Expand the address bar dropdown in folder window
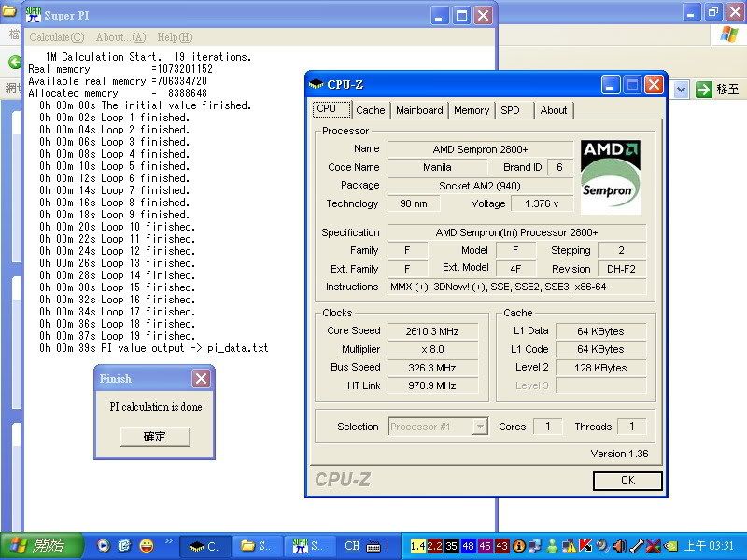This screenshot has height=560, width=747. (682, 89)
